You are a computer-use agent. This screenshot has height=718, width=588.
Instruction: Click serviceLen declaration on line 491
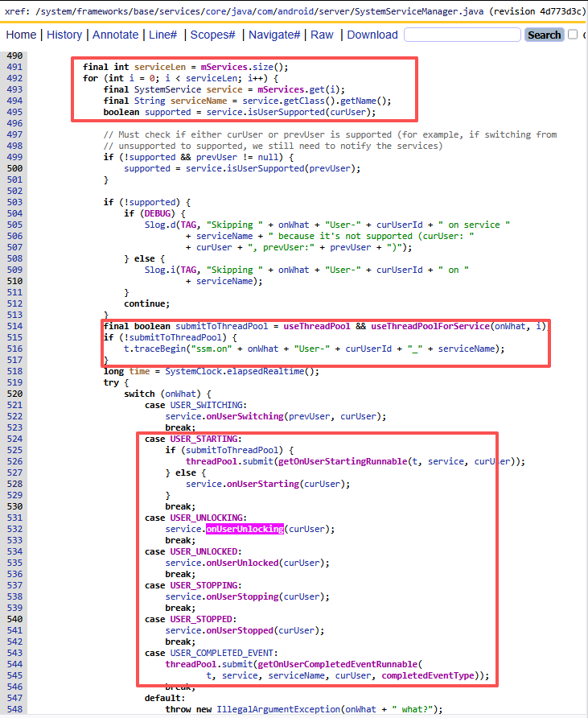tap(160, 67)
